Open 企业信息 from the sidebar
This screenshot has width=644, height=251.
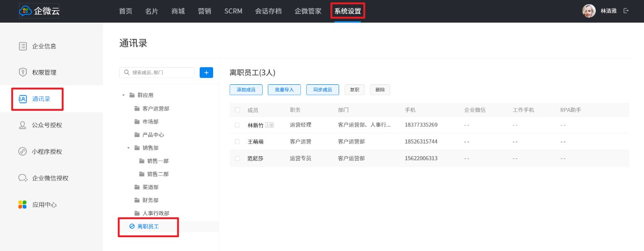[x=44, y=46]
